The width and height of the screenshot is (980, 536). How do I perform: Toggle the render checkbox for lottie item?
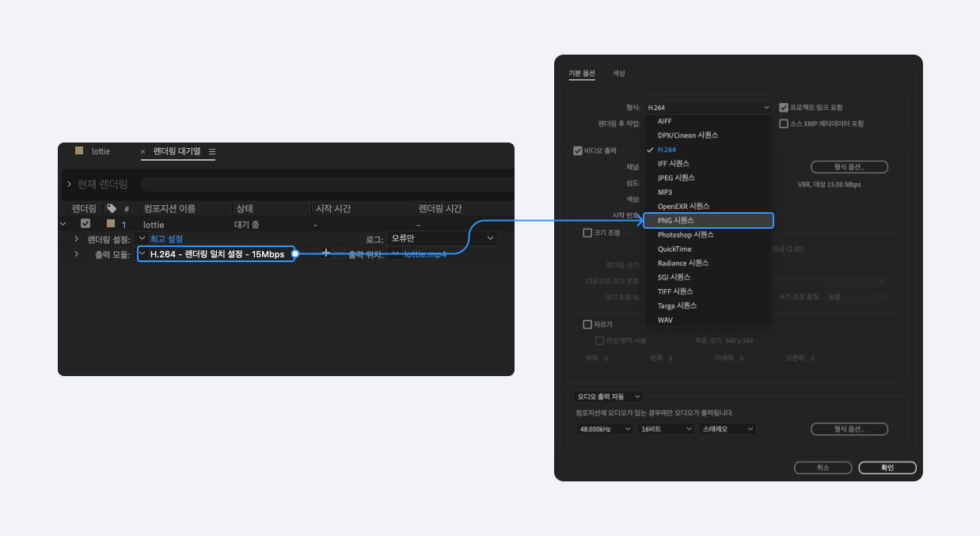coord(85,224)
